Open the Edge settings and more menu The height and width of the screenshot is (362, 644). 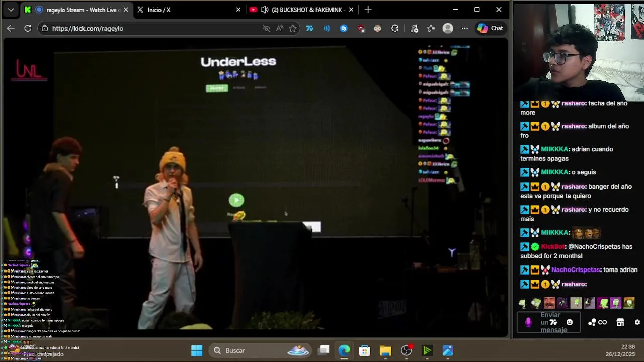pos(464,28)
